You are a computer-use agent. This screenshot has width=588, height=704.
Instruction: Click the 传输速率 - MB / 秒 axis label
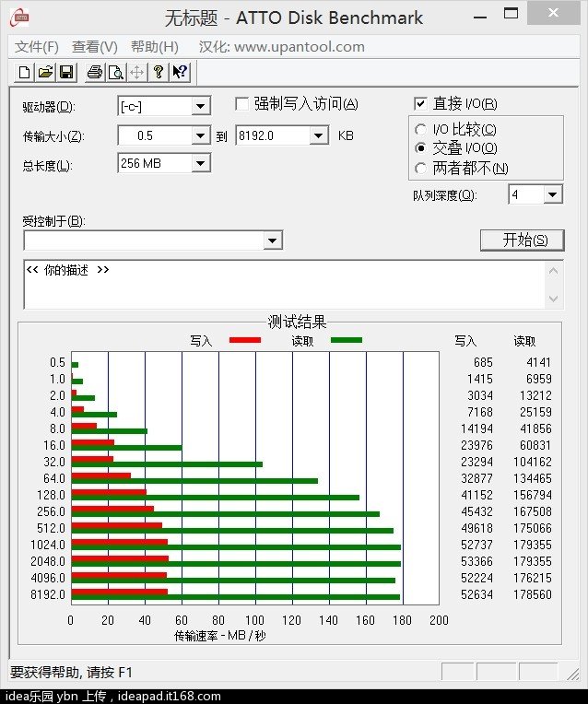click(220, 636)
